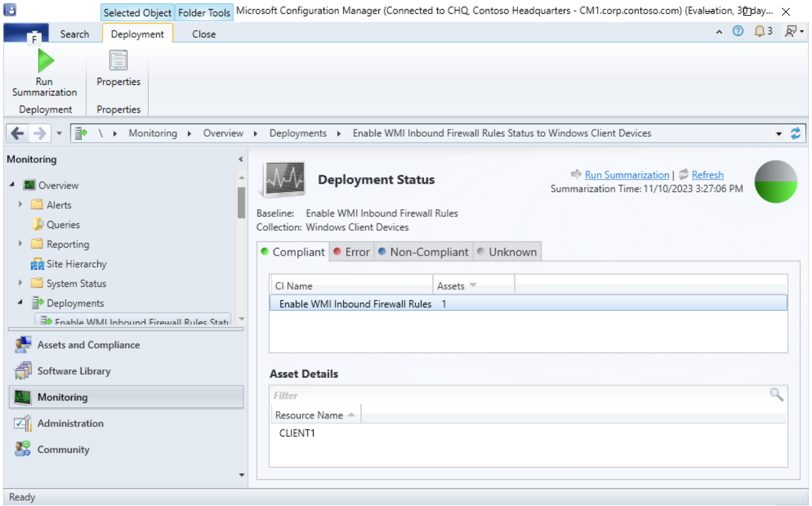Open the address bar dropdown arrow
The height and width of the screenshot is (506, 812).
click(779, 133)
